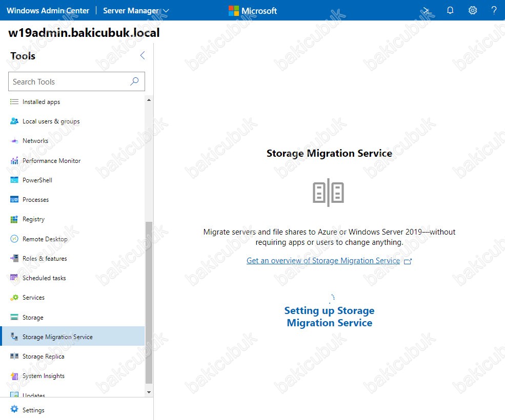Open Settings at bottom of sidebar

pos(77,410)
